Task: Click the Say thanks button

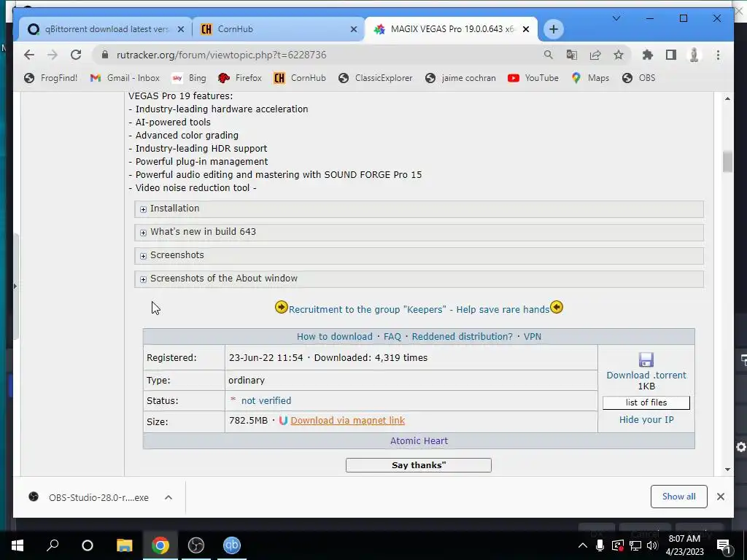Action: [x=418, y=465]
